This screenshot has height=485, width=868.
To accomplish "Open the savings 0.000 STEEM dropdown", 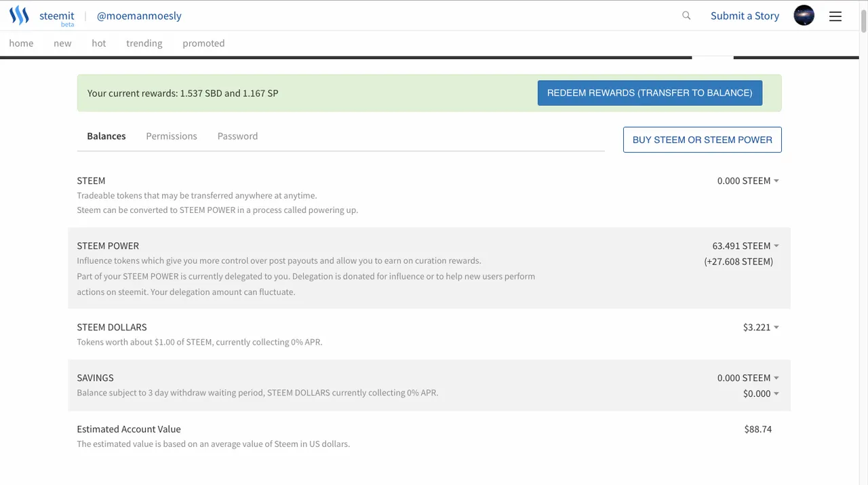I will point(748,378).
